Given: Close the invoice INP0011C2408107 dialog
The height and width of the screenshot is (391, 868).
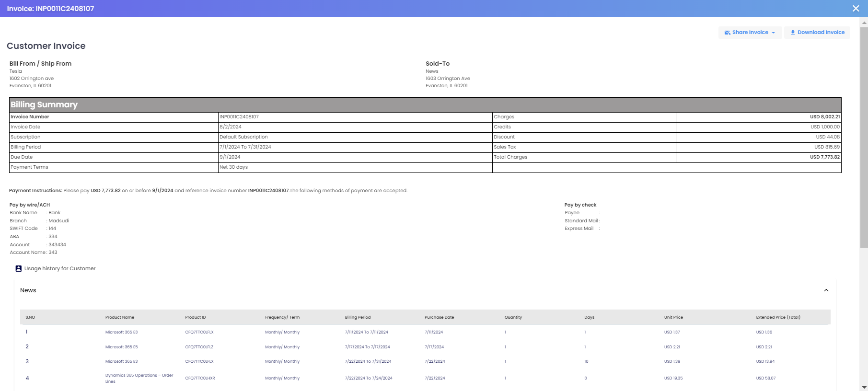Looking at the screenshot, I should tap(856, 9).
